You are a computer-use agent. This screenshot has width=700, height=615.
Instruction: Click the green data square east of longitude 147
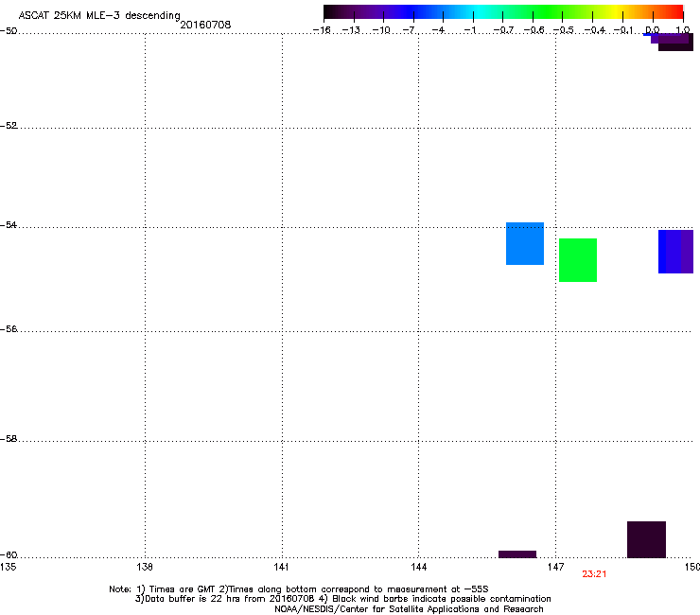tap(578, 260)
